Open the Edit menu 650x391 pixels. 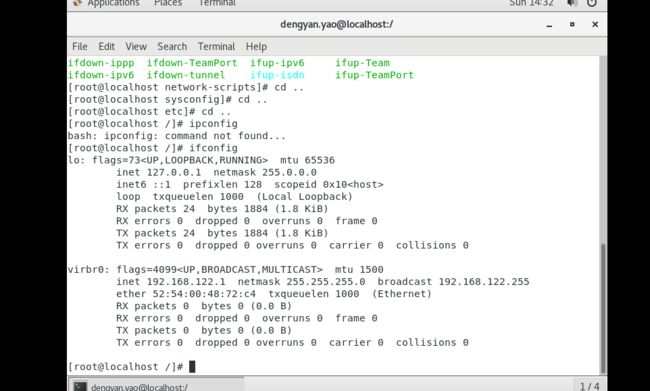pyautogui.click(x=107, y=46)
